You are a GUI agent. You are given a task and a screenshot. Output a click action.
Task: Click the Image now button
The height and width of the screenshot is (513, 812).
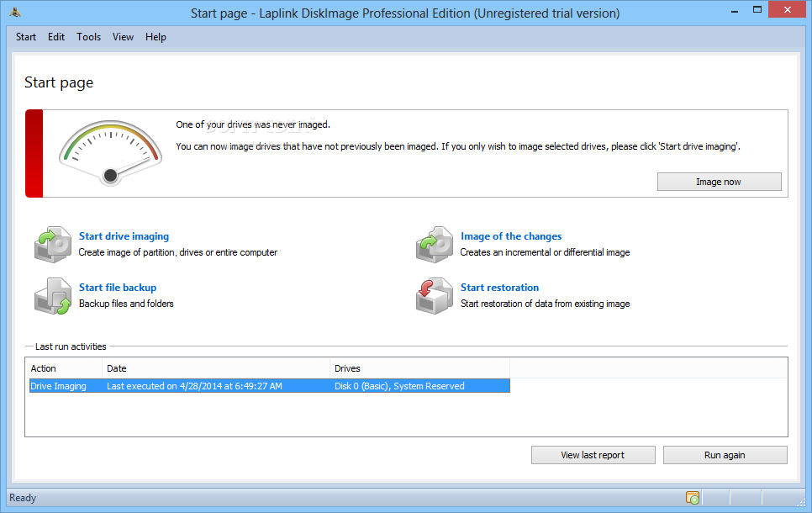[720, 182]
